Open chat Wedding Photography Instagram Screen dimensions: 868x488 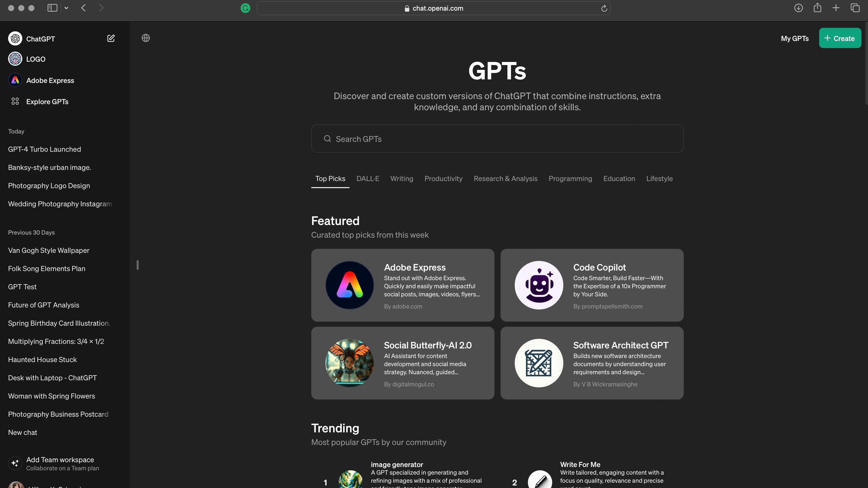61,204
